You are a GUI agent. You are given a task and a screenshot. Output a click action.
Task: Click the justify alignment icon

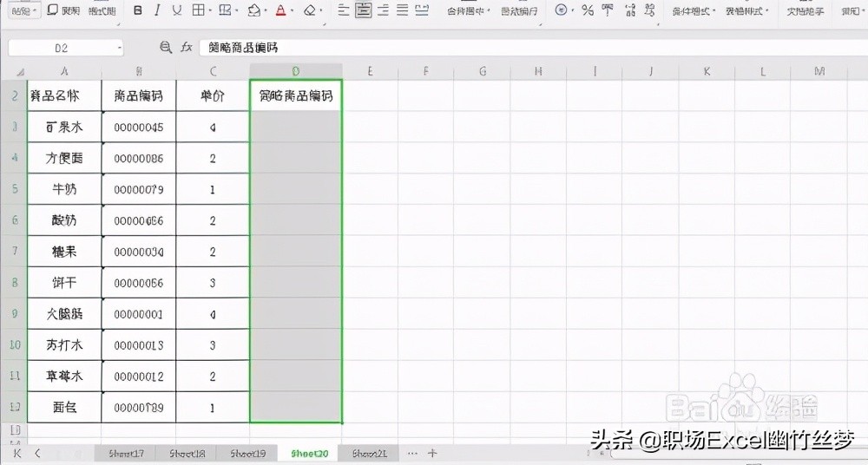click(403, 10)
